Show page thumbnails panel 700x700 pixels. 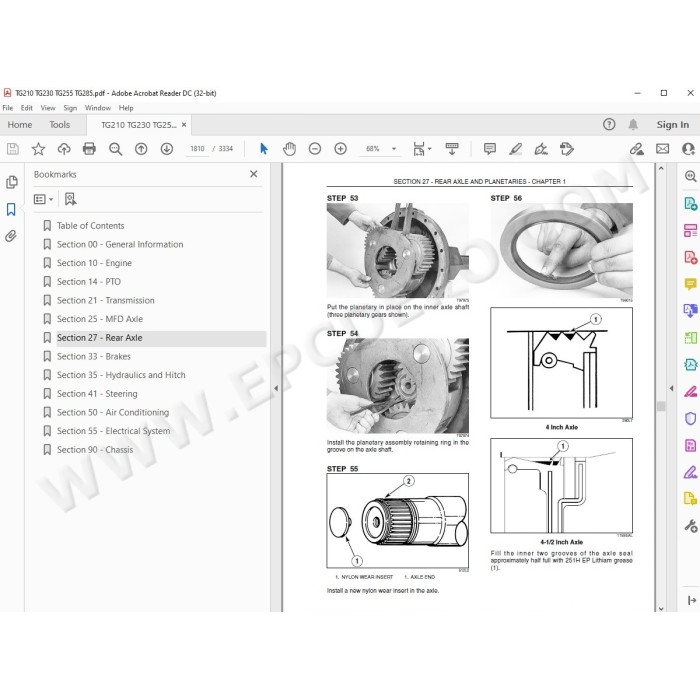tap(12, 182)
